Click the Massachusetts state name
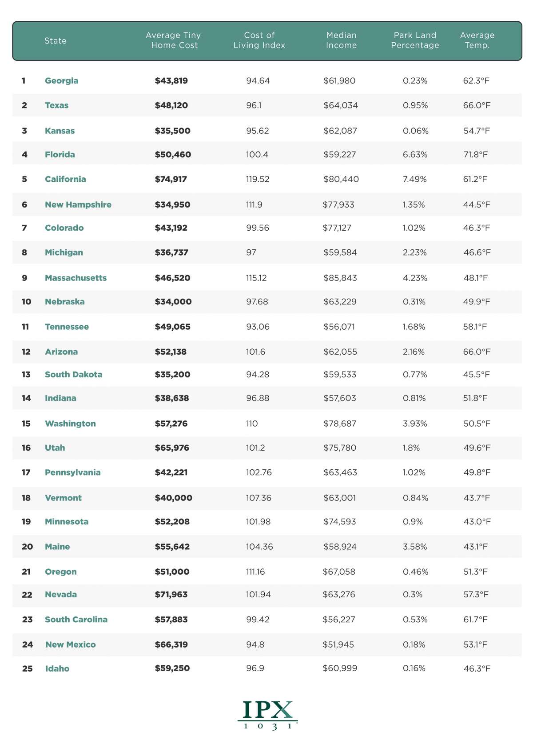The image size is (533, 756). 76,278
